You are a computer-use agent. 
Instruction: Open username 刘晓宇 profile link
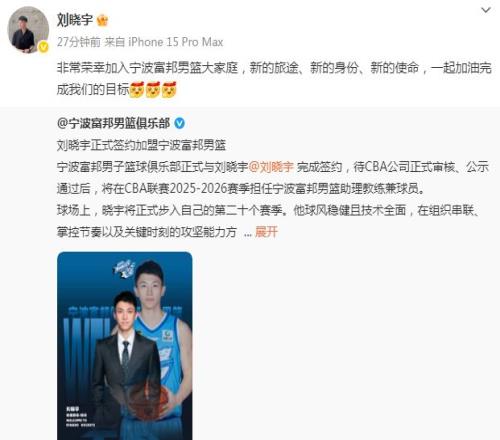tap(75, 20)
